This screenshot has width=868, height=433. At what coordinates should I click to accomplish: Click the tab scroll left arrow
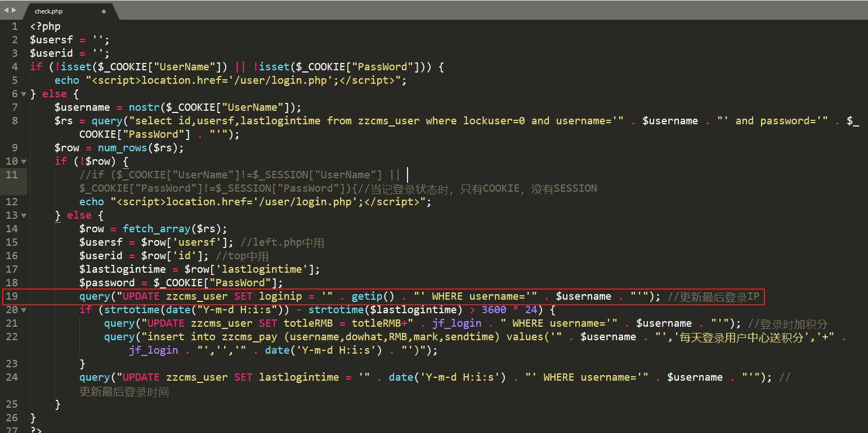[x=6, y=10]
